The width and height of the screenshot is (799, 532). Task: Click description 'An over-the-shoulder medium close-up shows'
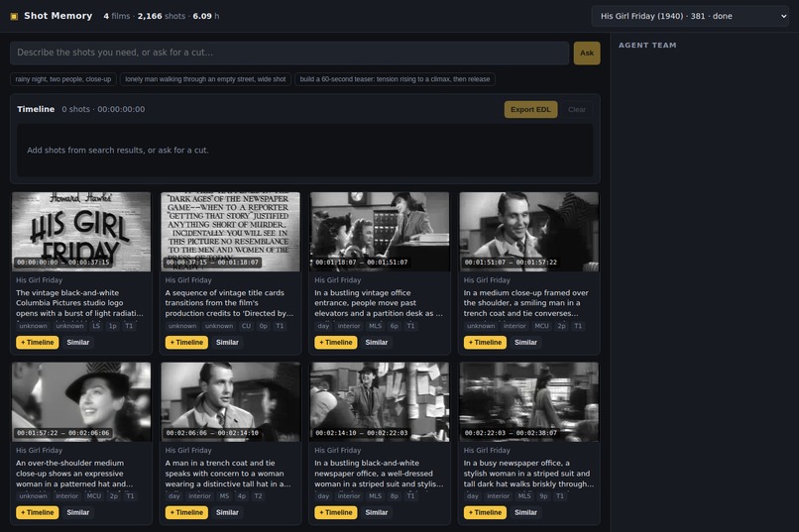click(74, 474)
